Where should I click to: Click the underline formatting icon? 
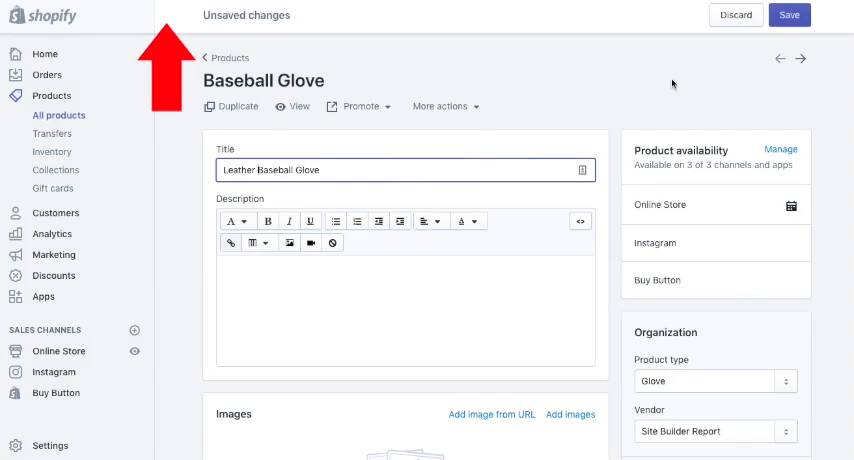coord(310,221)
